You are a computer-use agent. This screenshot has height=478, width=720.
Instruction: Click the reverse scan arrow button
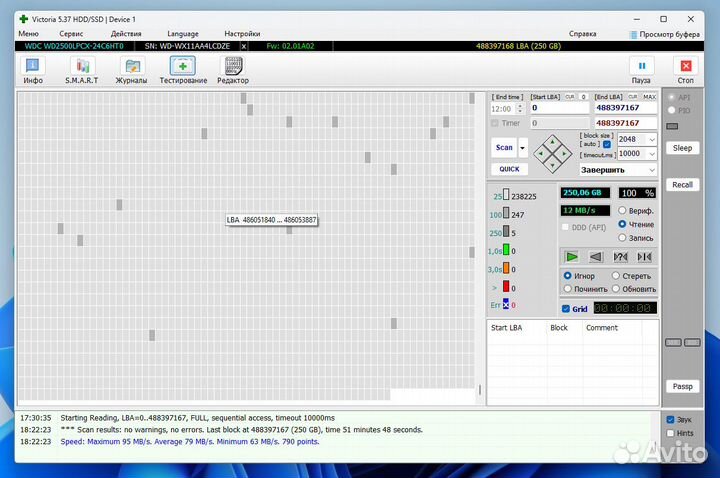point(596,257)
